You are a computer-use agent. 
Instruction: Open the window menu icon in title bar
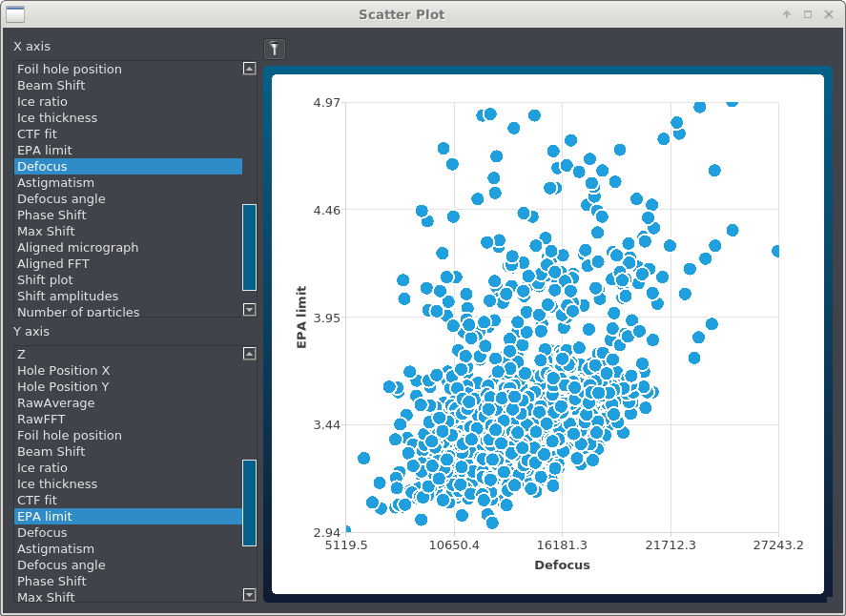tap(15, 14)
